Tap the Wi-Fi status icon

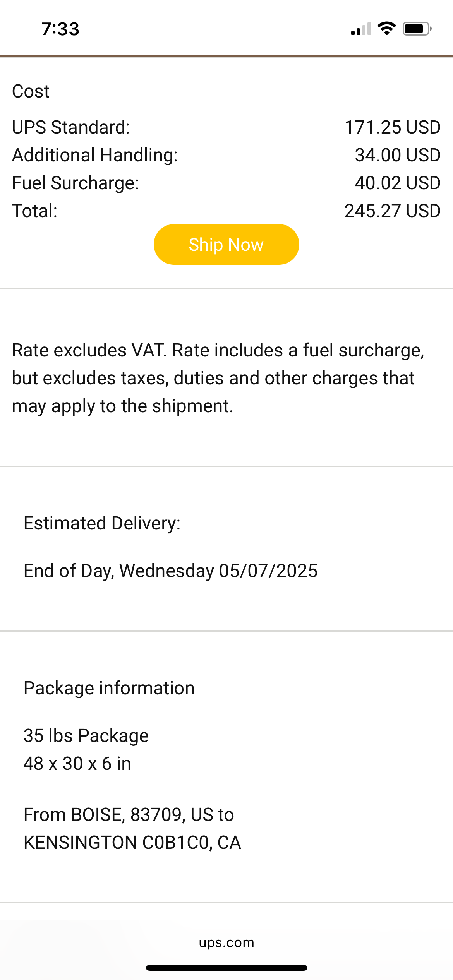pos(386,29)
